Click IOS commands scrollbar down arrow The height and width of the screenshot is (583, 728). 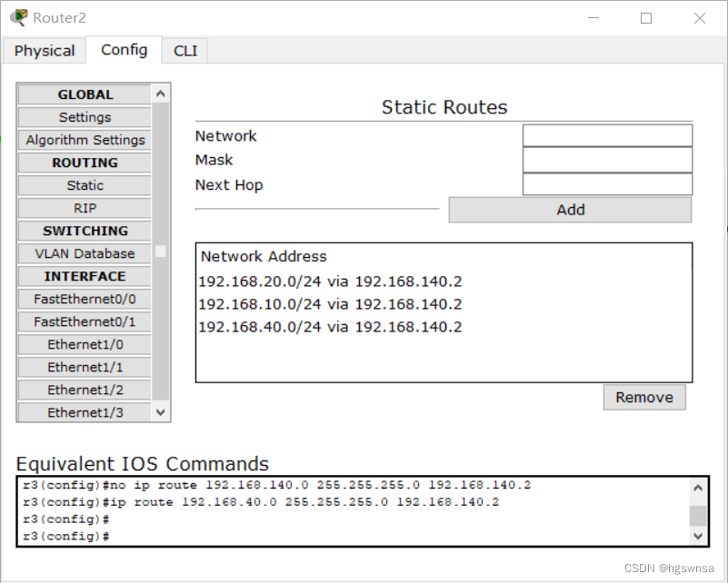coord(698,536)
